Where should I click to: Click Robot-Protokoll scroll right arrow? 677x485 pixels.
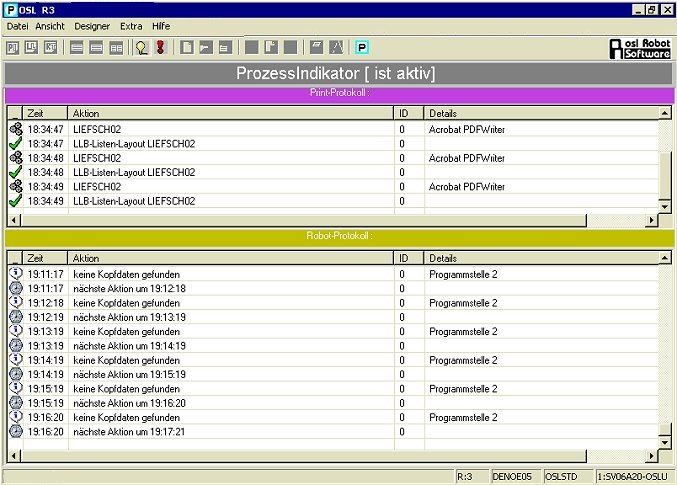(x=652, y=456)
